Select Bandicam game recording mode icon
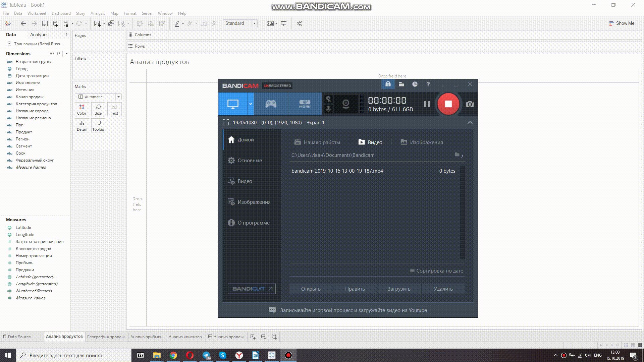 point(271,104)
